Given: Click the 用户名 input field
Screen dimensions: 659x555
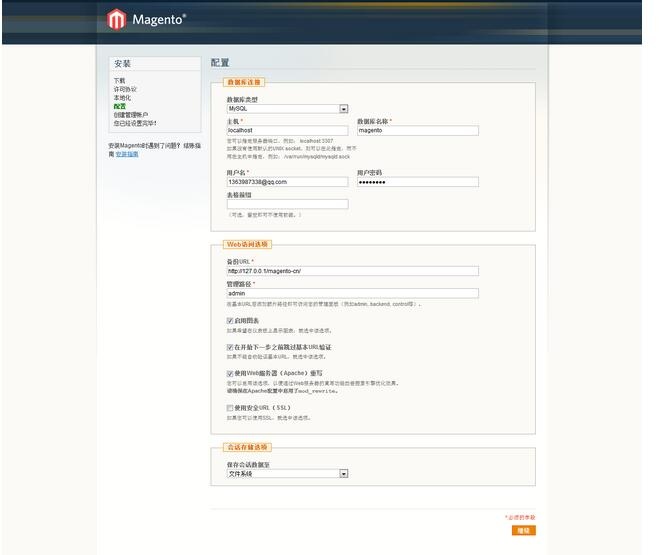Looking at the screenshot, I should click(287, 182).
